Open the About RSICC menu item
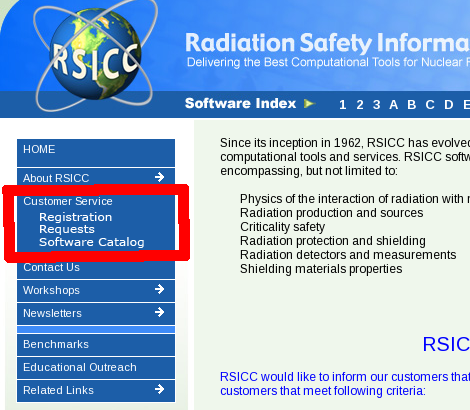This screenshot has height=410, width=470. coord(96,177)
